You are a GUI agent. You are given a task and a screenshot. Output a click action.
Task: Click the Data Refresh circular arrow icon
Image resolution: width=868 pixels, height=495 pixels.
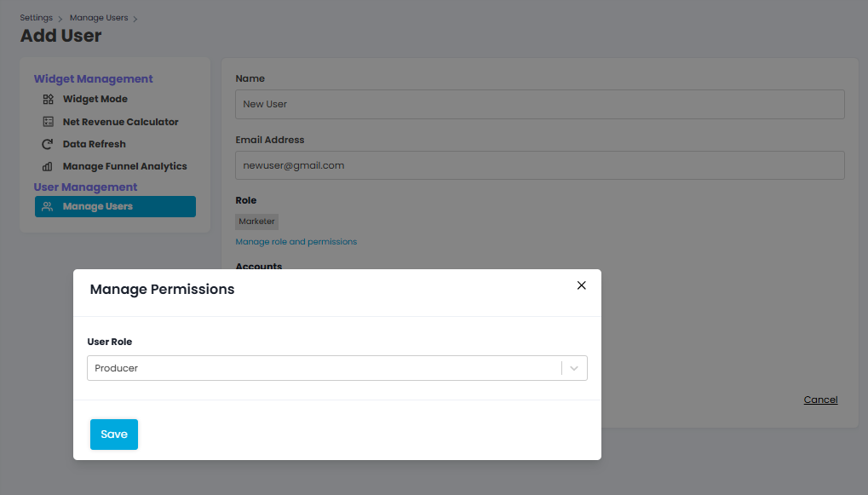pos(49,144)
